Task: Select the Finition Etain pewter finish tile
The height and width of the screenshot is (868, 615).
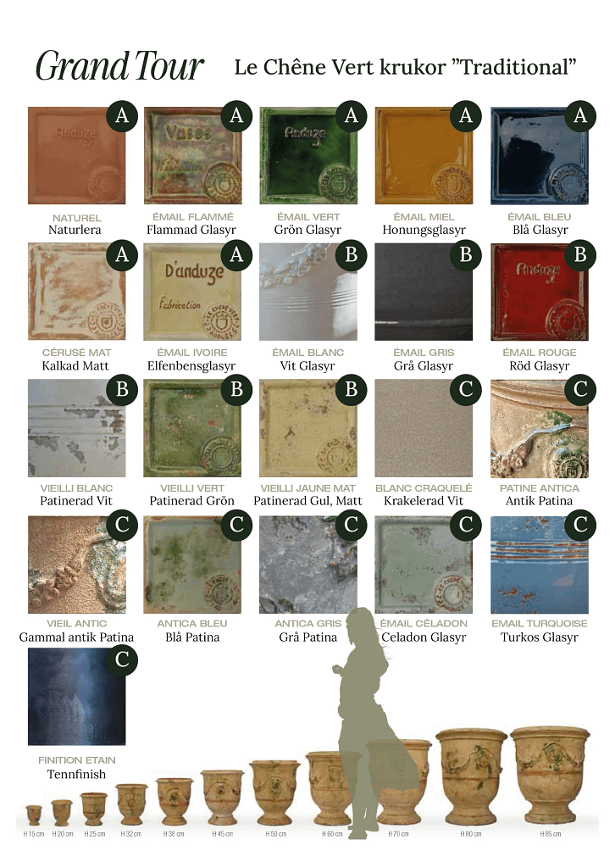Action: 77,697
